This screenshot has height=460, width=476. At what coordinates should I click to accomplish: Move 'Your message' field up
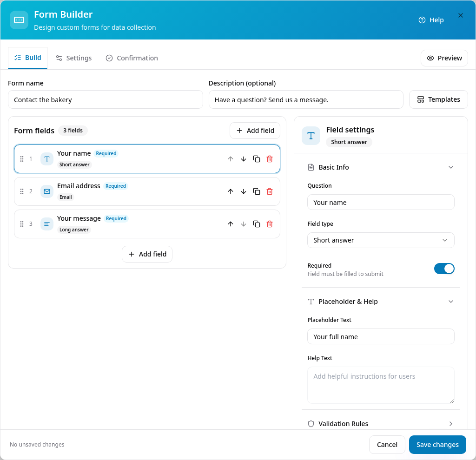(231, 224)
